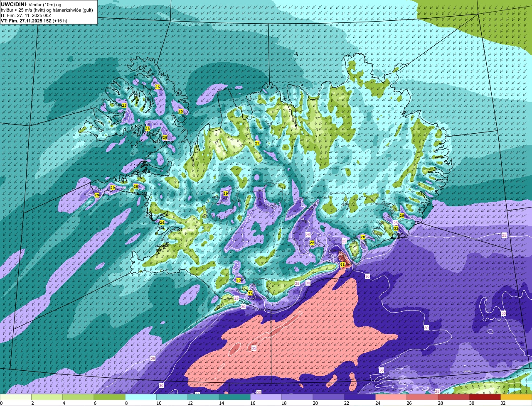Select the coral 26–28 m/s legend swatch

(x=422, y=397)
